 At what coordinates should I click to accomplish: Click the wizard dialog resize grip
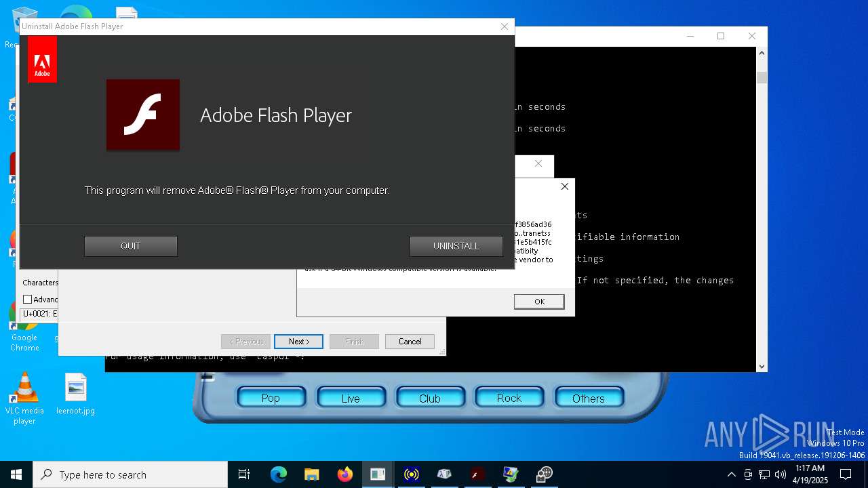point(442,352)
